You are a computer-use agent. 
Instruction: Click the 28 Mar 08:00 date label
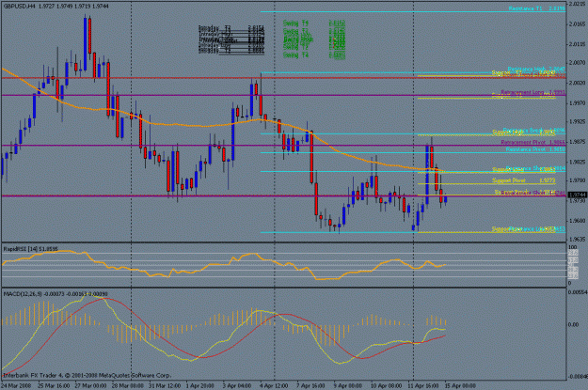pyautogui.click(x=128, y=385)
